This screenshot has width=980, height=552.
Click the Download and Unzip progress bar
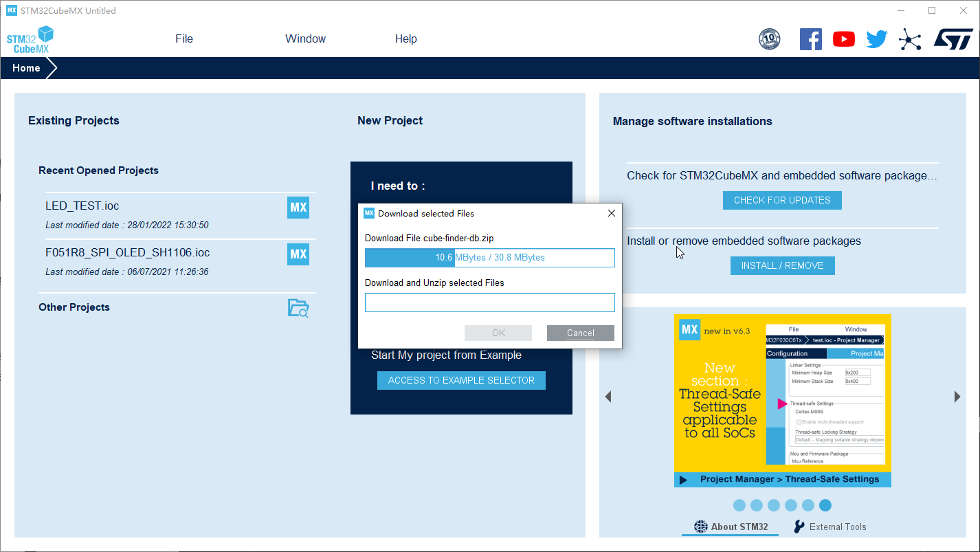pos(490,302)
